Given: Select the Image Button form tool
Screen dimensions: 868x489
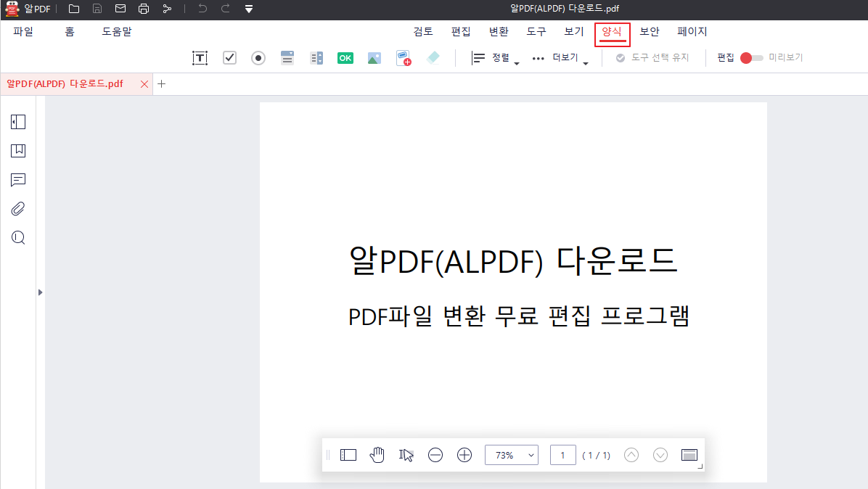Looking at the screenshot, I should pyautogui.click(x=374, y=57).
